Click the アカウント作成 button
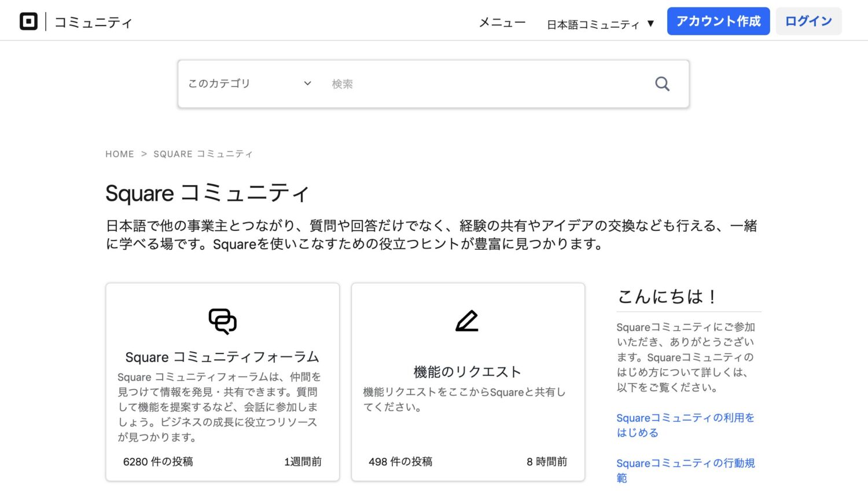 click(x=718, y=20)
